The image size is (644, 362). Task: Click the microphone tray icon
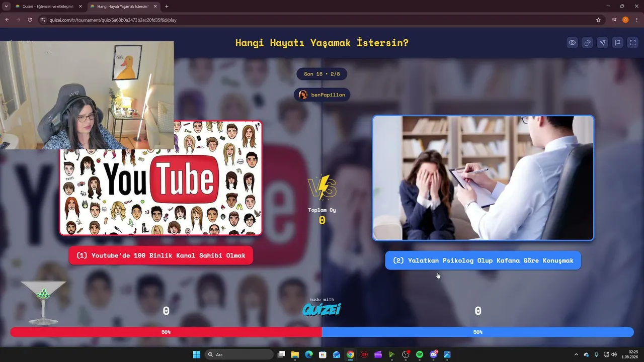[x=596, y=354]
